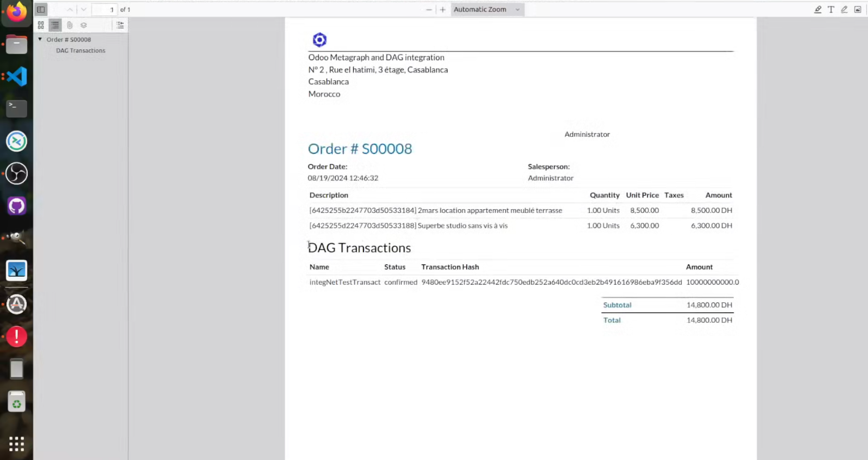
Task: Click the transaction hash 9480ee9152f52a...
Action: pos(551,282)
